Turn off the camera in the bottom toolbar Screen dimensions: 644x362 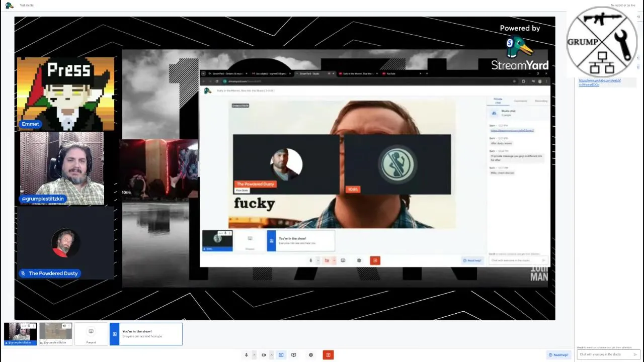click(x=263, y=355)
